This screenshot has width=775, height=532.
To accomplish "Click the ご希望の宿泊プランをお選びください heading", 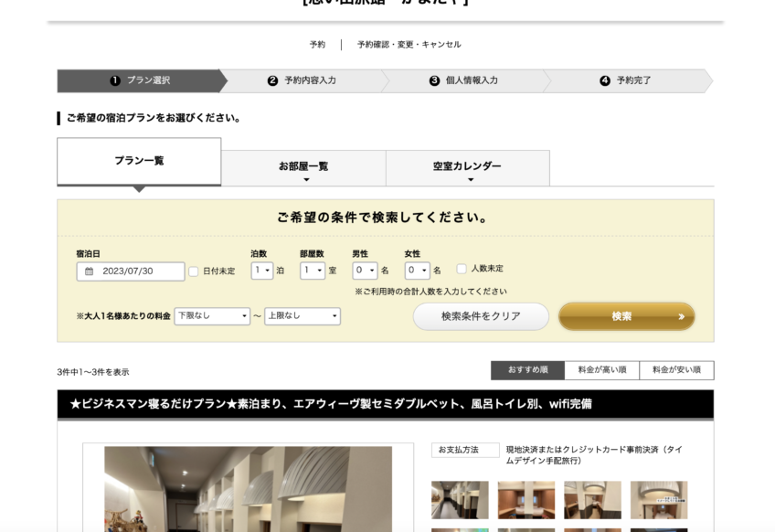I will point(154,118).
